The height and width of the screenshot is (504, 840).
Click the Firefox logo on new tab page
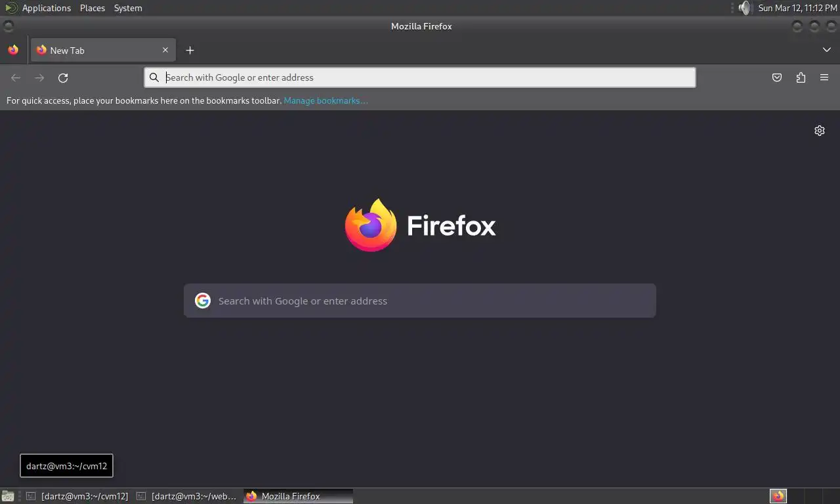coord(420,225)
